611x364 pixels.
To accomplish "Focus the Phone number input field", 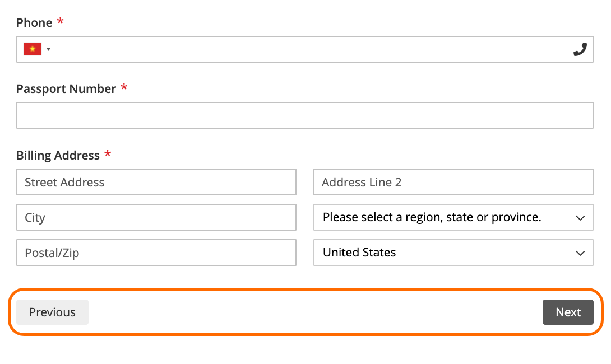I will (x=305, y=49).
